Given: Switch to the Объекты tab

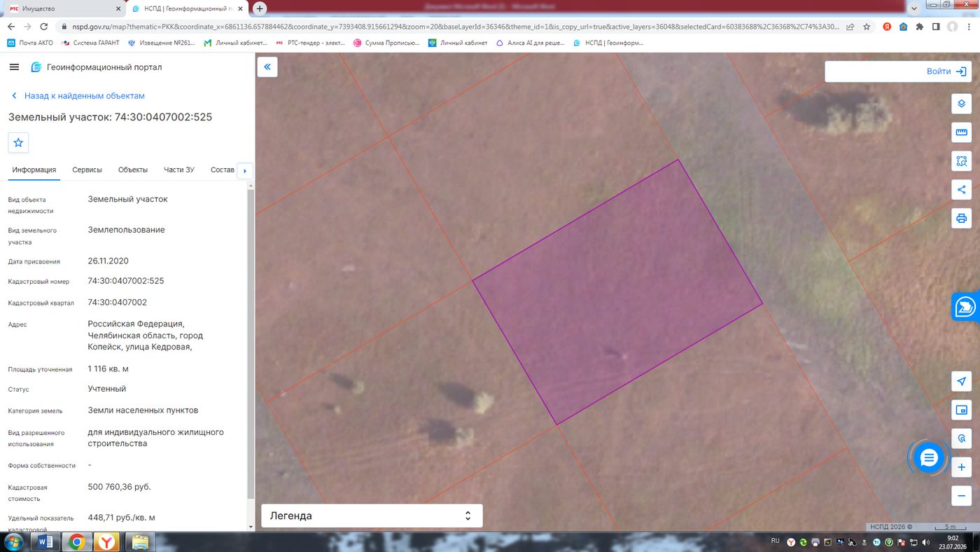Looking at the screenshot, I should [x=133, y=170].
